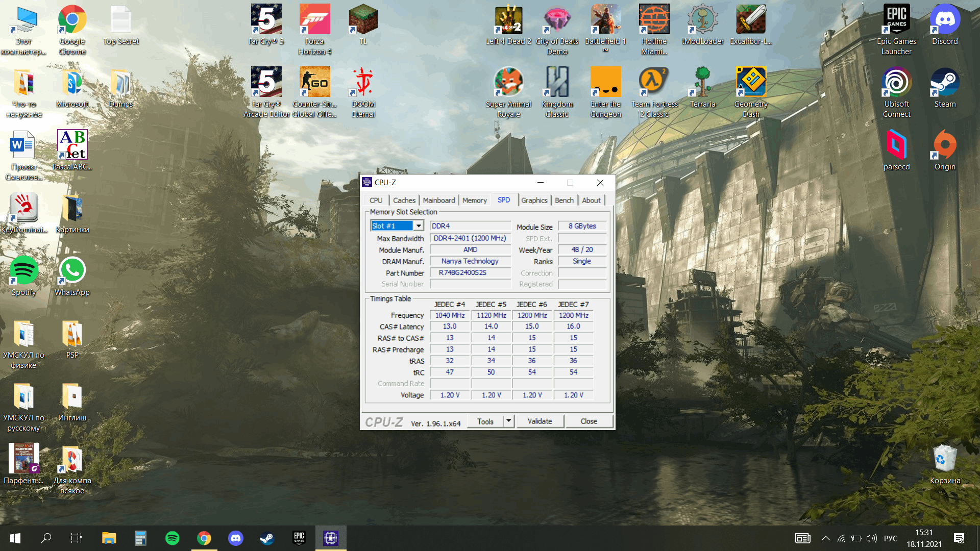The width and height of the screenshot is (980, 551).
Task: Open Far Cry 5 desktop shortcut
Action: [x=266, y=24]
